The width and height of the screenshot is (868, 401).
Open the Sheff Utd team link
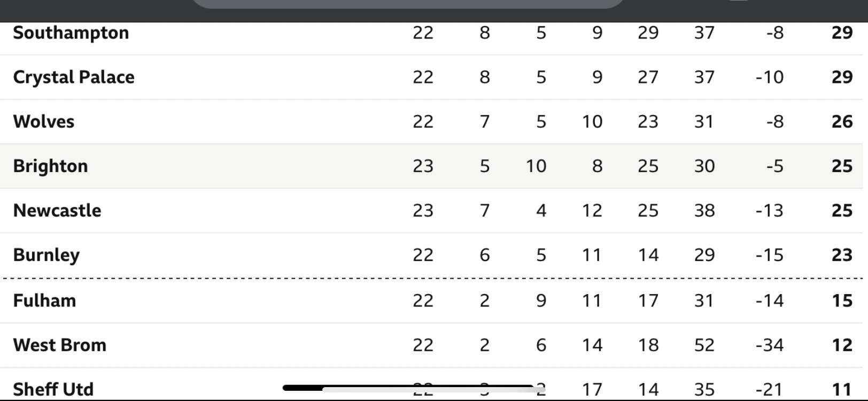click(53, 389)
